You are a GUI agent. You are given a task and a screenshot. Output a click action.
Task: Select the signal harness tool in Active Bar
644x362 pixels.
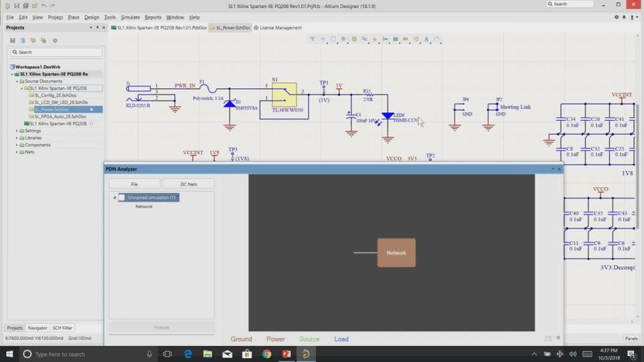385,39
